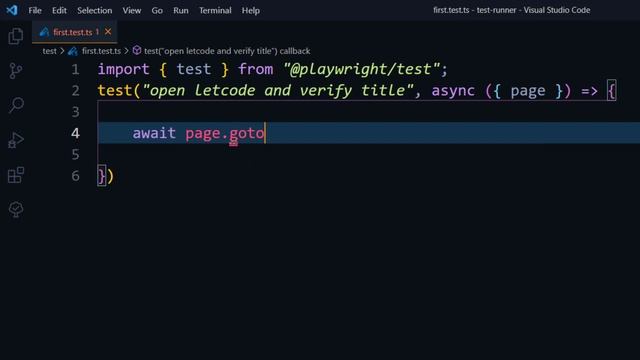640x360 pixels.
Task: Click the 'test' folder breadcrumb
Action: click(49, 51)
